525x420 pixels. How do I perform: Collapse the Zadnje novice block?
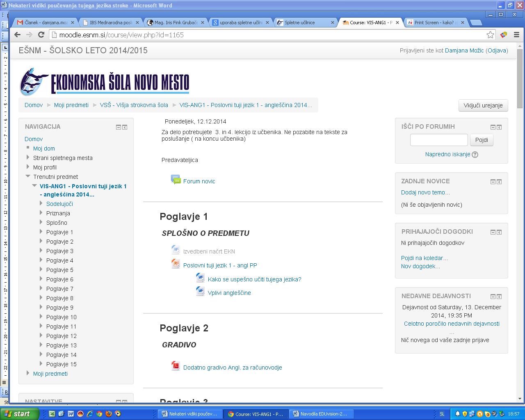tap(493, 182)
